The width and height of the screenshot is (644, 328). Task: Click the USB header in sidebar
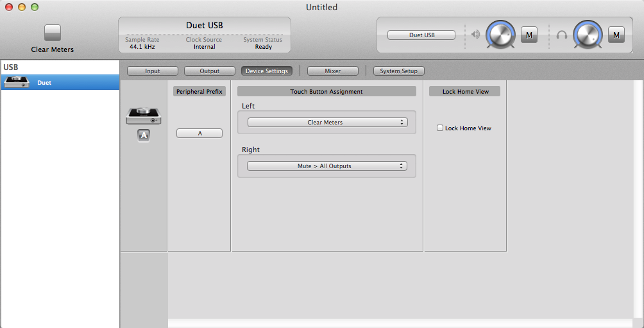coord(11,67)
